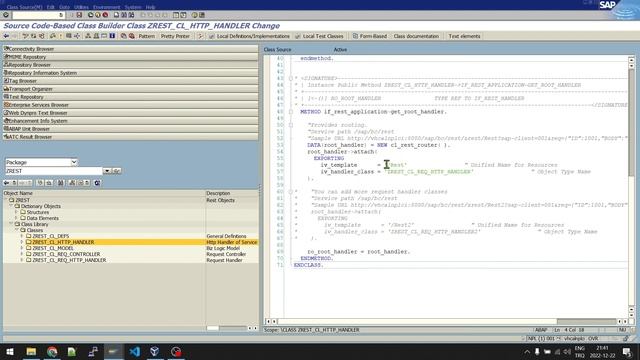Click the display button next to the ZREST field
The height and width of the screenshot is (360, 640).
point(117,171)
